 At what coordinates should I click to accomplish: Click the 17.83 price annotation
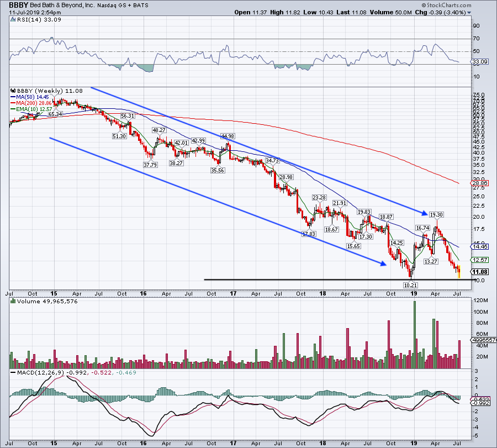[x=309, y=234]
